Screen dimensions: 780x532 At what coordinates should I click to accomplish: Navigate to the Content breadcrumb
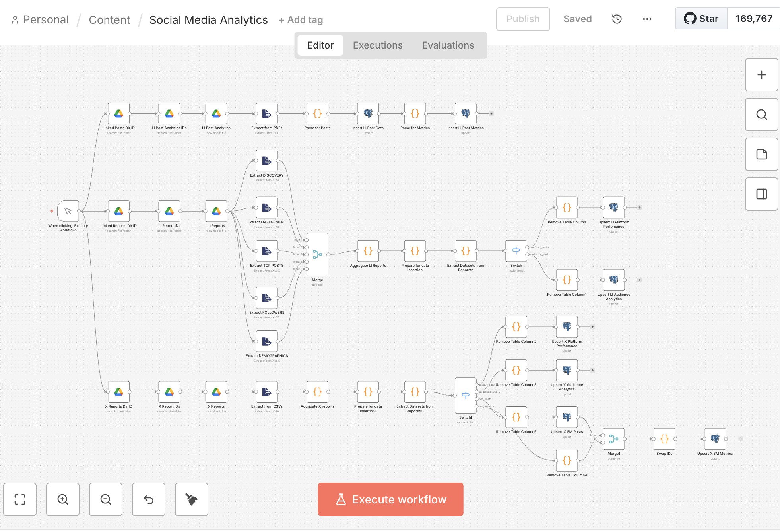109,19
